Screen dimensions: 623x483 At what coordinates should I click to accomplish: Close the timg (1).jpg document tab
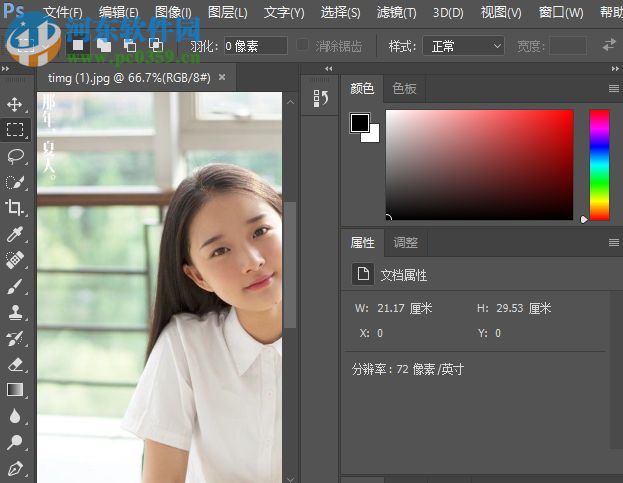click(221, 76)
